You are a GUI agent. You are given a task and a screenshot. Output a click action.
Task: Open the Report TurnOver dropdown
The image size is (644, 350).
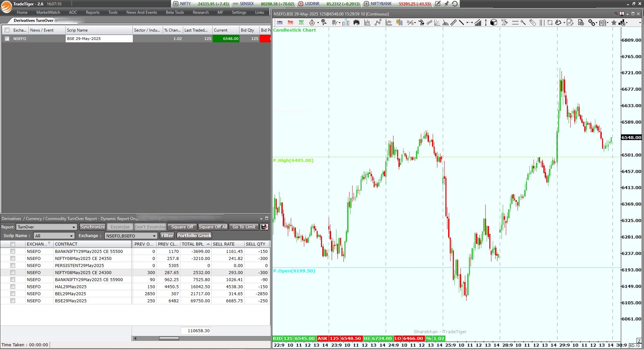click(x=47, y=227)
